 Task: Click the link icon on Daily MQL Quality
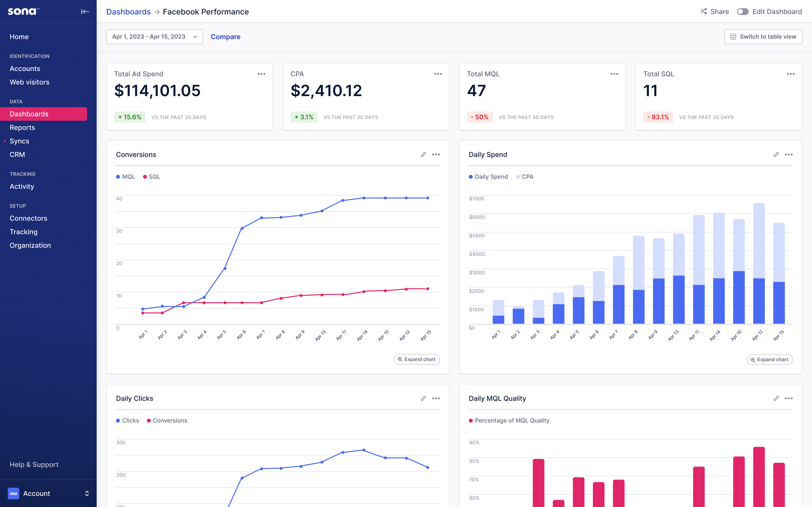click(776, 398)
